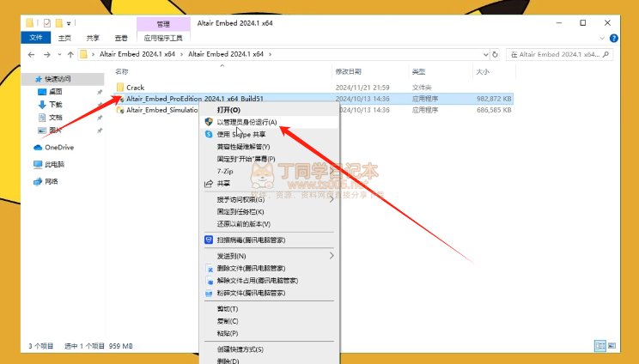Open recent locations dropdown arrow
This screenshot has height=364, width=639.
tap(59, 55)
